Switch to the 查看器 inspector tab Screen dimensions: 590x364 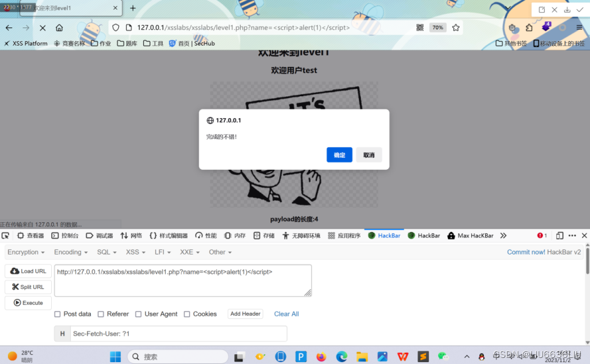31,236
